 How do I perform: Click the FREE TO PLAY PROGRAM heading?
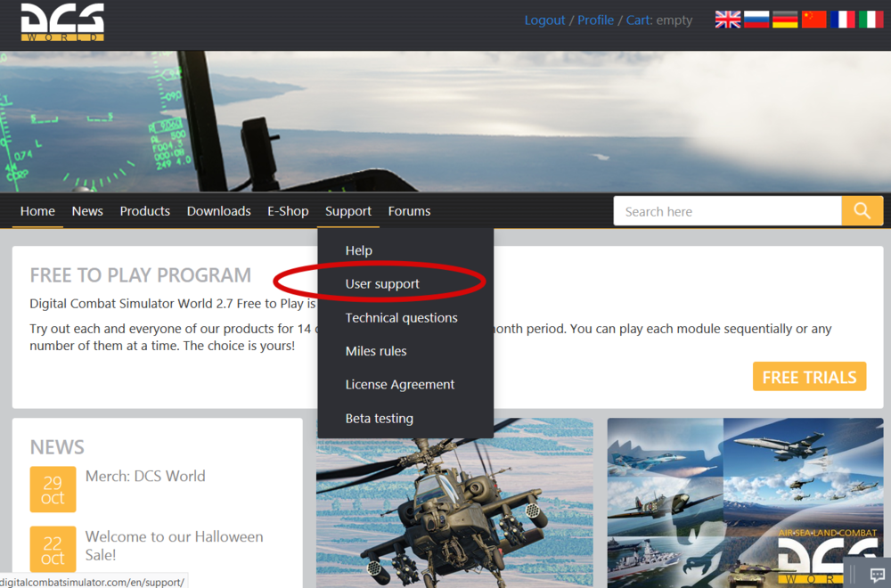(141, 275)
